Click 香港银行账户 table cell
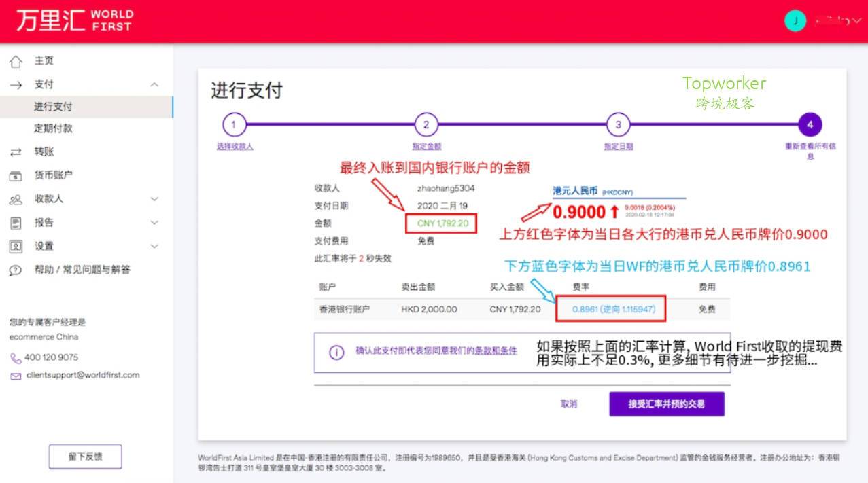 tap(344, 310)
